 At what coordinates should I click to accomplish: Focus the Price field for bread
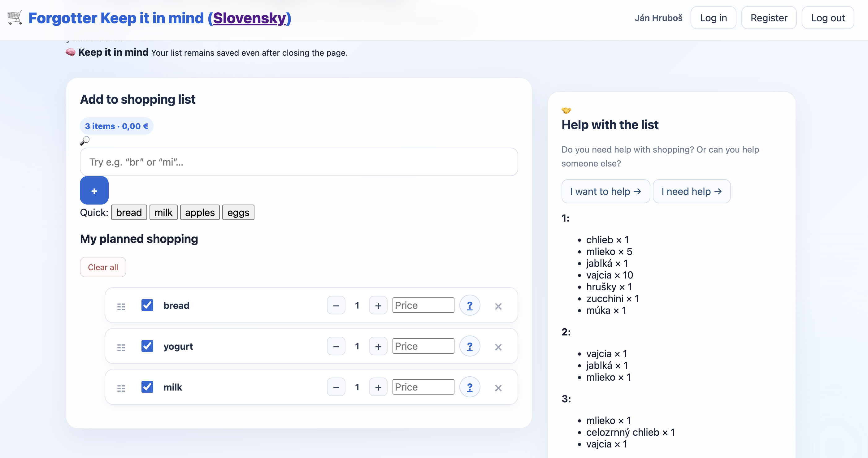click(423, 305)
